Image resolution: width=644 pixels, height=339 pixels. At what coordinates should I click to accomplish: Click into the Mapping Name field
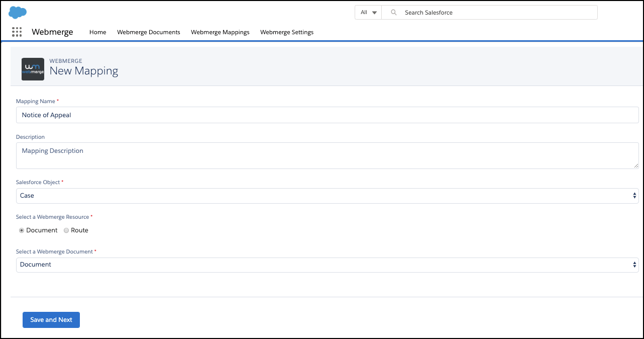point(327,115)
